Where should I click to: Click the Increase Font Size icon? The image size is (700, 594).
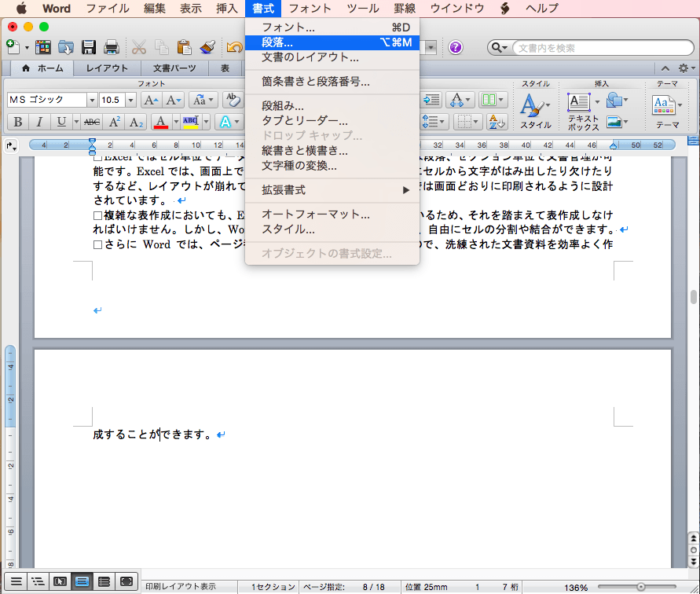151,100
